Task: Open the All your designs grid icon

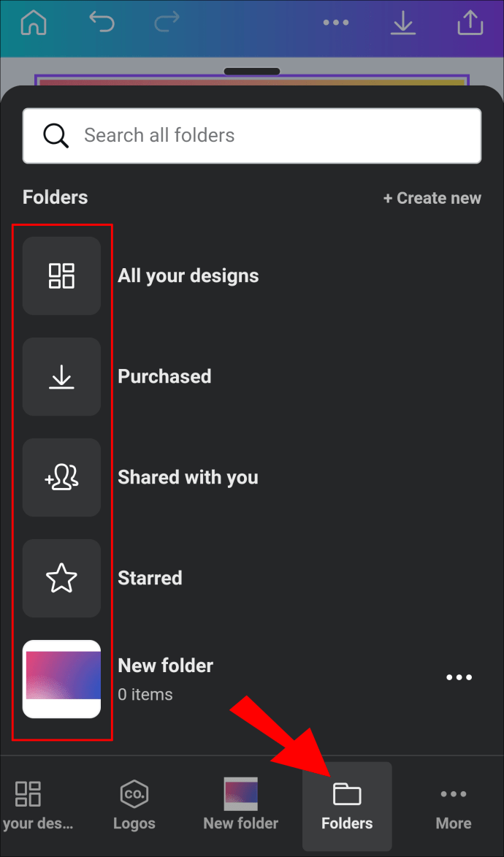Action: 61,275
